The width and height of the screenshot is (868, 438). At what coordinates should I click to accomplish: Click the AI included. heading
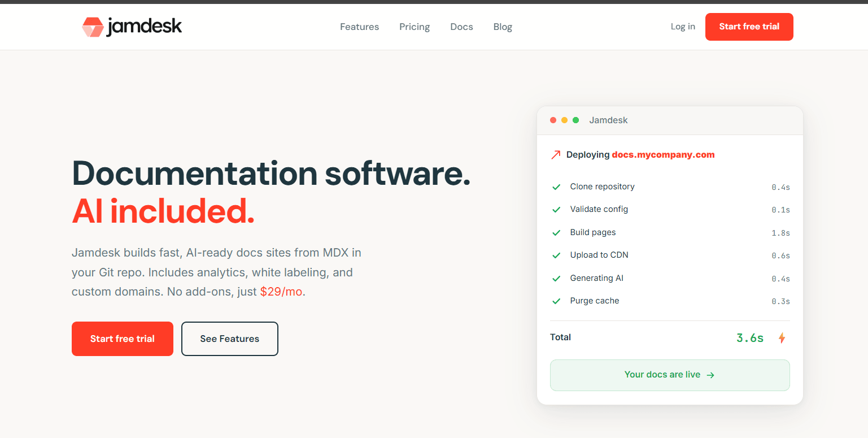(x=163, y=211)
